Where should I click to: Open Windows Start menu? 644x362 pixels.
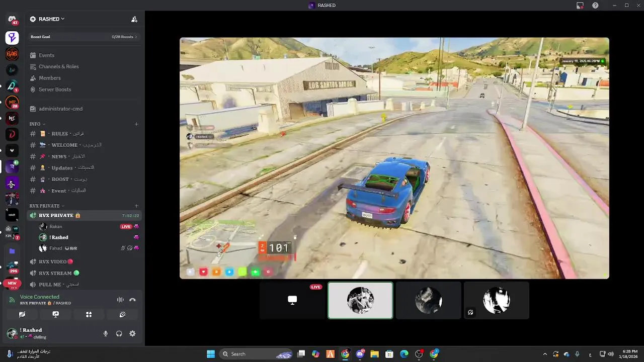pyautogui.click(x=211, y=354)
